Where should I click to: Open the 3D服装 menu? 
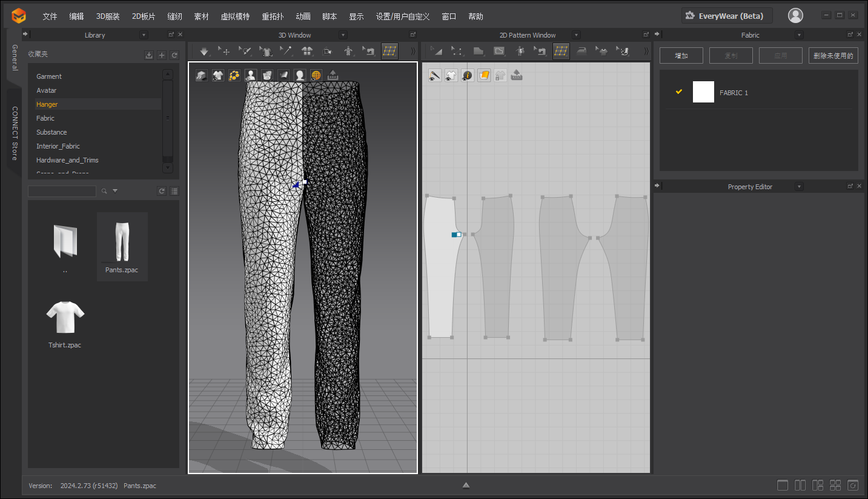pos(108,16)
